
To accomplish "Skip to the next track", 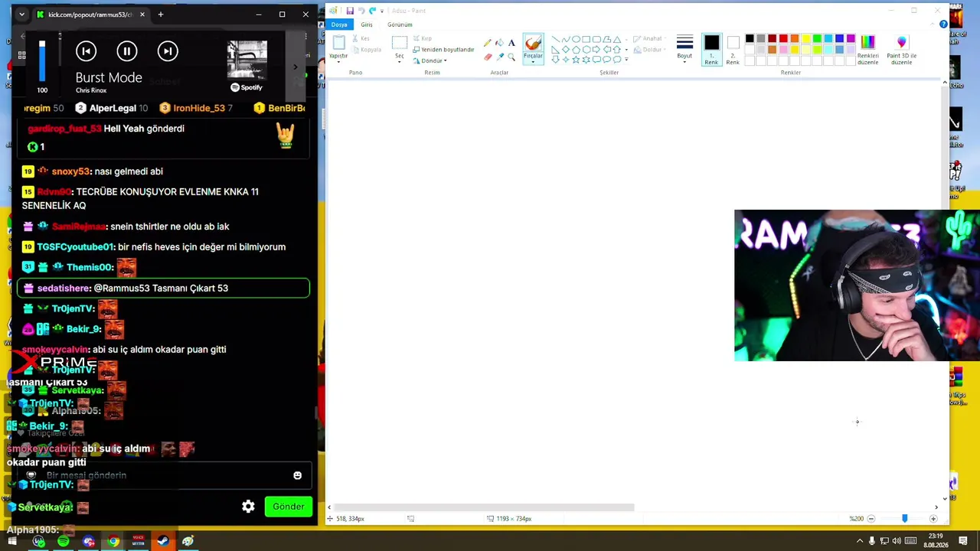I will coord(168,51).
